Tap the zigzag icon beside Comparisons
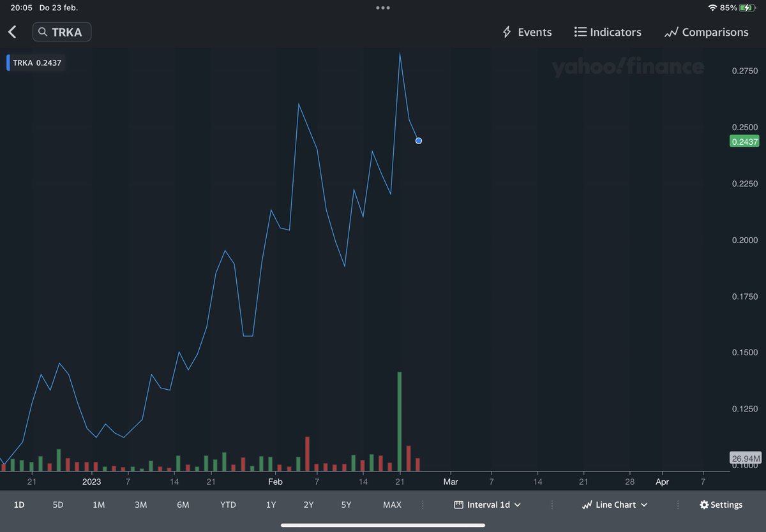Viewport: 766px width, 532px height. pyautogui.click(x=671, y=32)
